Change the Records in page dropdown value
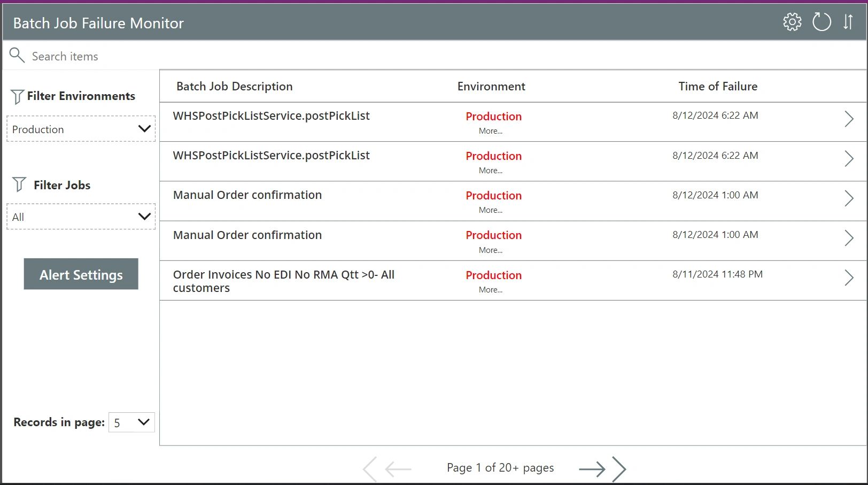Image resolution: width=868 pixels, height=485 pixels. [131, 422]
